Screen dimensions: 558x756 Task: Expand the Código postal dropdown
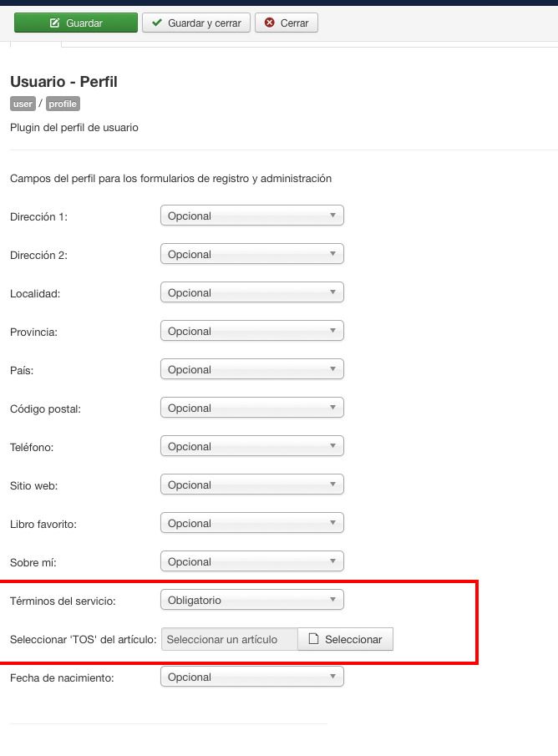tap(251, 408)
